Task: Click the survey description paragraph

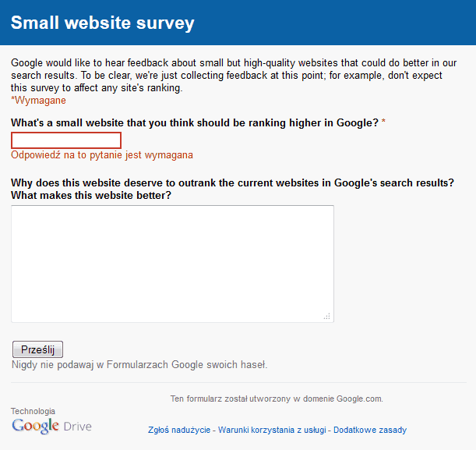Action: [234, 76]
